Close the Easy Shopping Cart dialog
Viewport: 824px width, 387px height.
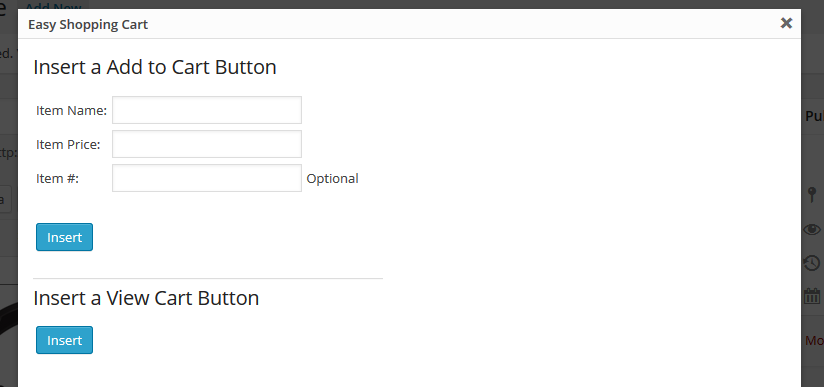[786, 23]
